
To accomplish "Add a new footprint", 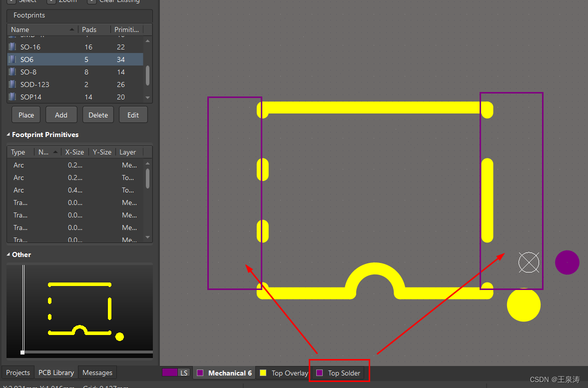I will coord(61,115).
